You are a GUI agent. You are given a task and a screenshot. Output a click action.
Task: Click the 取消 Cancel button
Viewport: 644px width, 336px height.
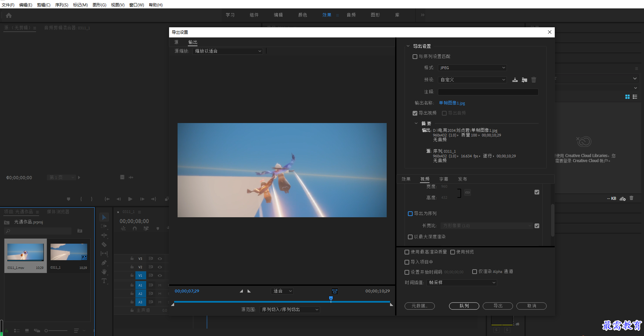click(x=532, y=306)
